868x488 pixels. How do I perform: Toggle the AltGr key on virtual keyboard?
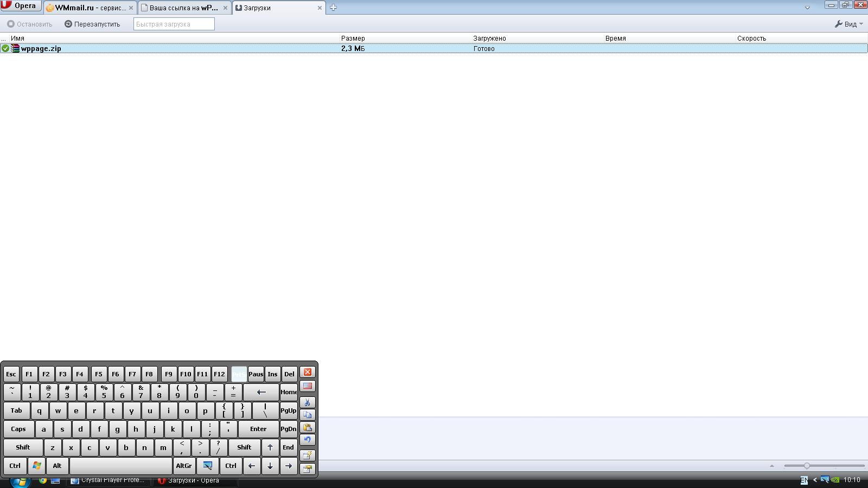coord(184,466)
